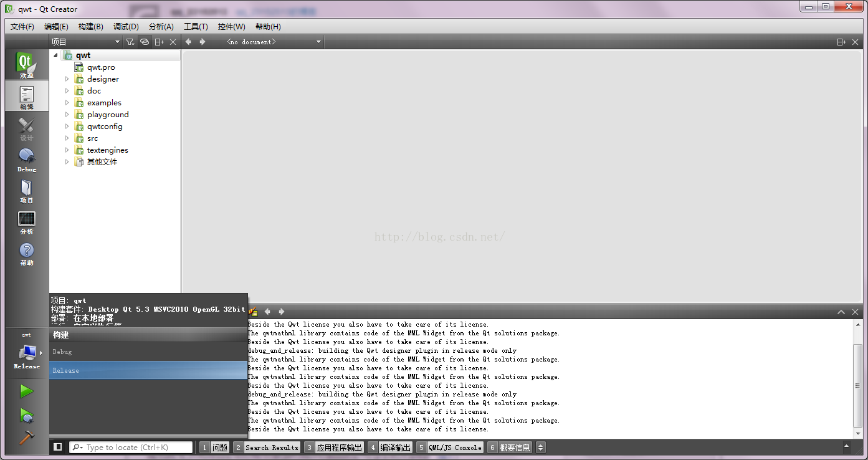Start debugging with the run-debug button
The width and height of the screenshot is (868, 460).
coord(26,414)
